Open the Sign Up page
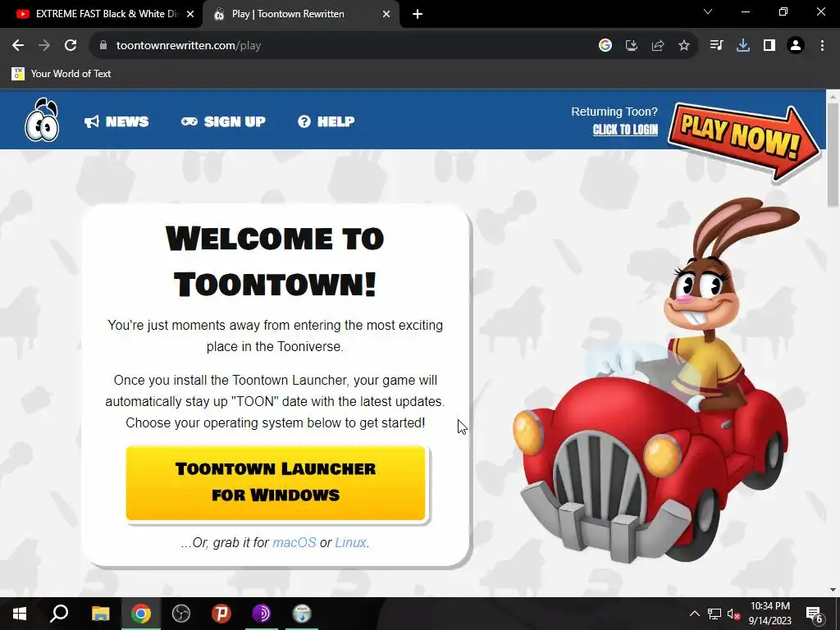Viewport: 840px width, 630px height. coord(223,121)
